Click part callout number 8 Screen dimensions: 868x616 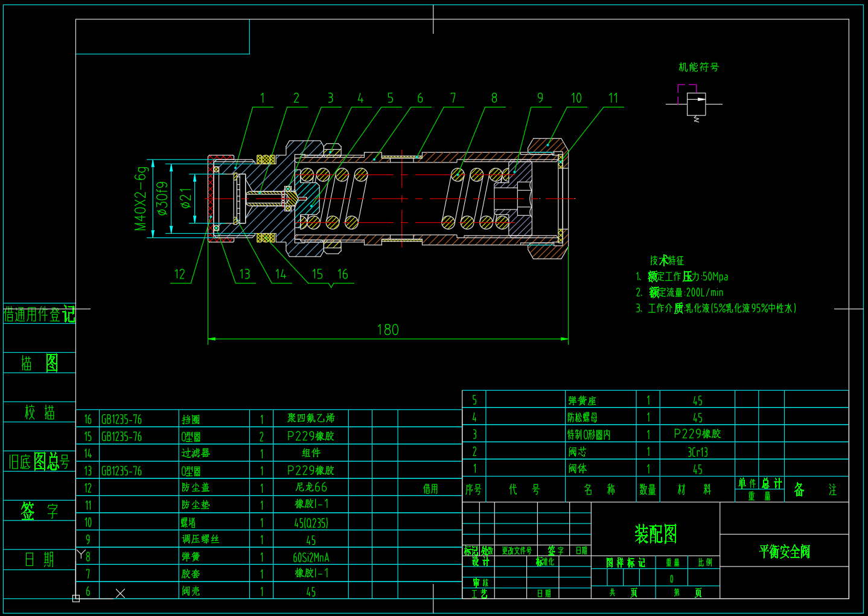(x=494, y=98)
